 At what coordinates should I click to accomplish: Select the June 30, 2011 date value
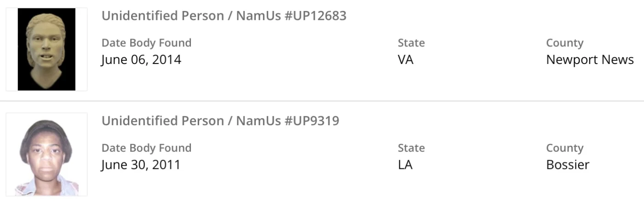coord(141,165)
